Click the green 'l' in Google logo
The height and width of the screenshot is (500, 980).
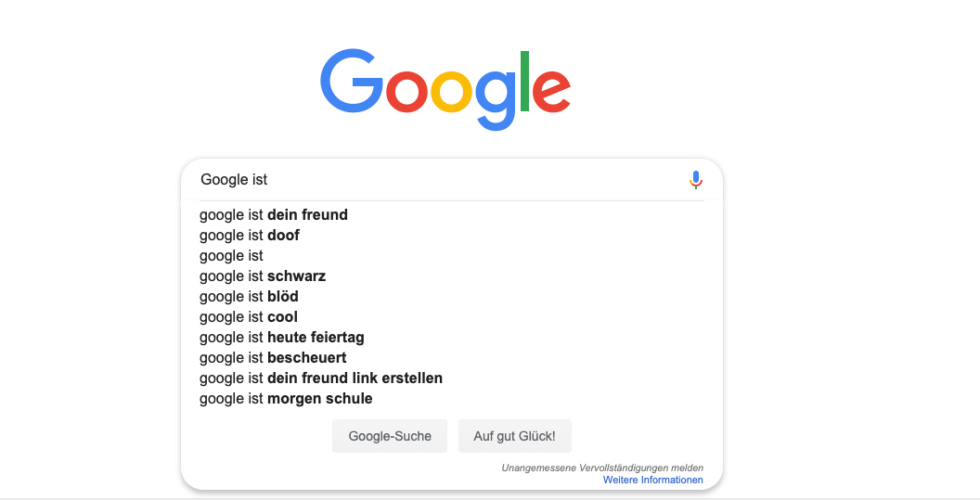pyautogui.click(x=524, y=82)
